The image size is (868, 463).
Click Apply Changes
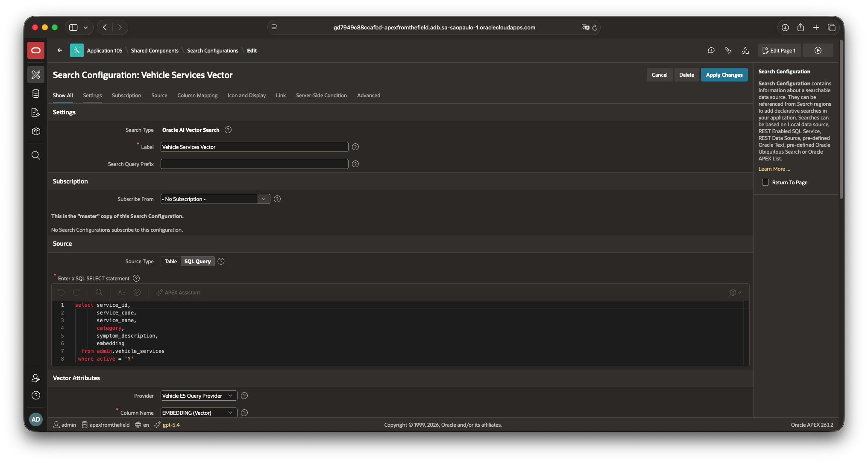coord(724,75)
